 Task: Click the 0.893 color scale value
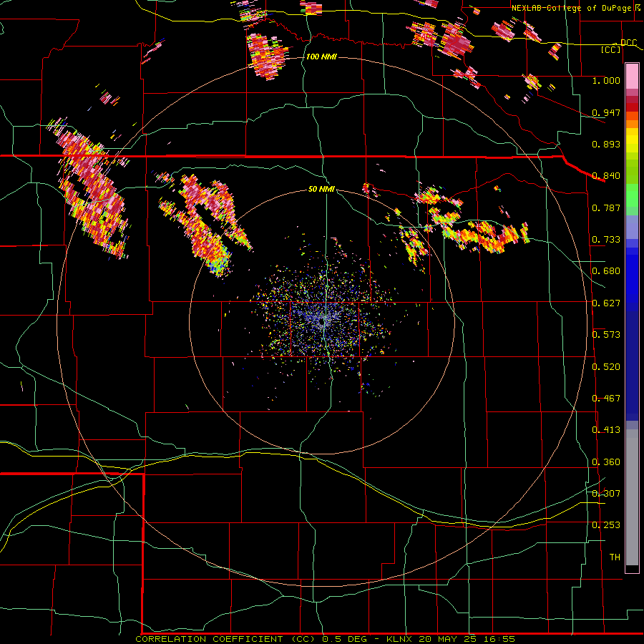tap(606, 144)
